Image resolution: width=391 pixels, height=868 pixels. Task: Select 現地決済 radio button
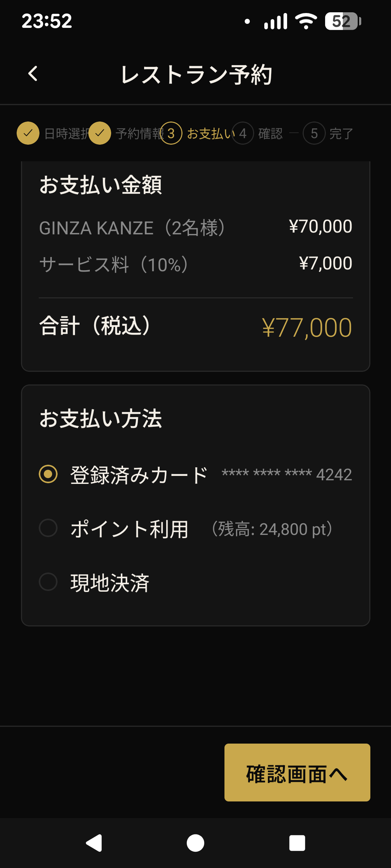tap(48, 582)
